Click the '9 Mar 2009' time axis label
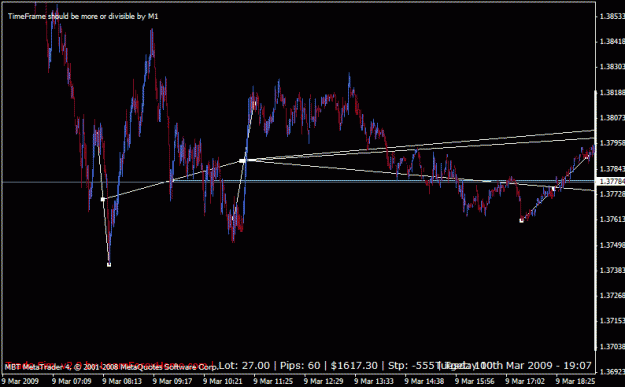Image resolution: width=625 pixels, height=387 pixels. tap(20, 381)
